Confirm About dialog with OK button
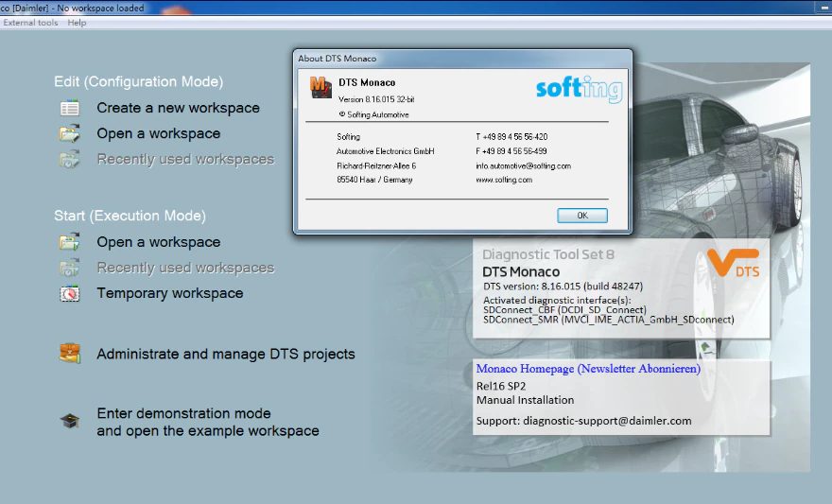 (582, 216)
